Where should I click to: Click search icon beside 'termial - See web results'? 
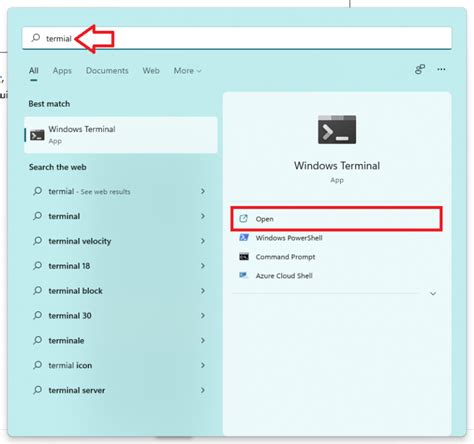(x=37, y=191)
